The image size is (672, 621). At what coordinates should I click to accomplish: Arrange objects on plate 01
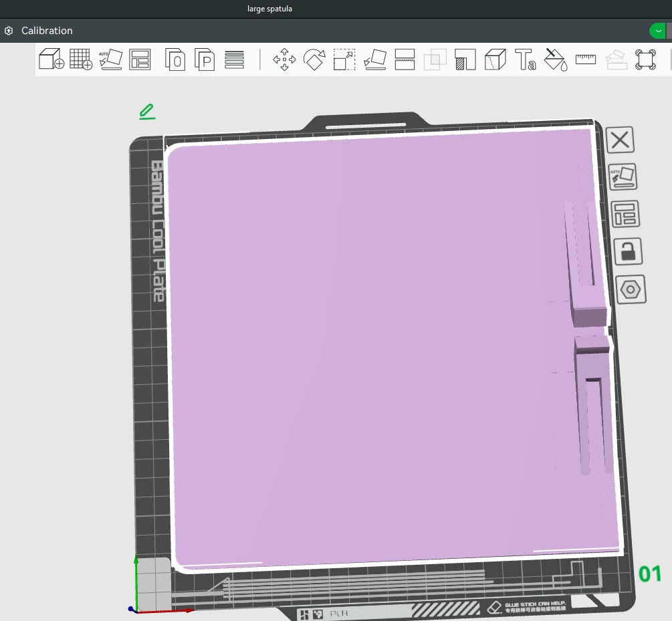625,214
